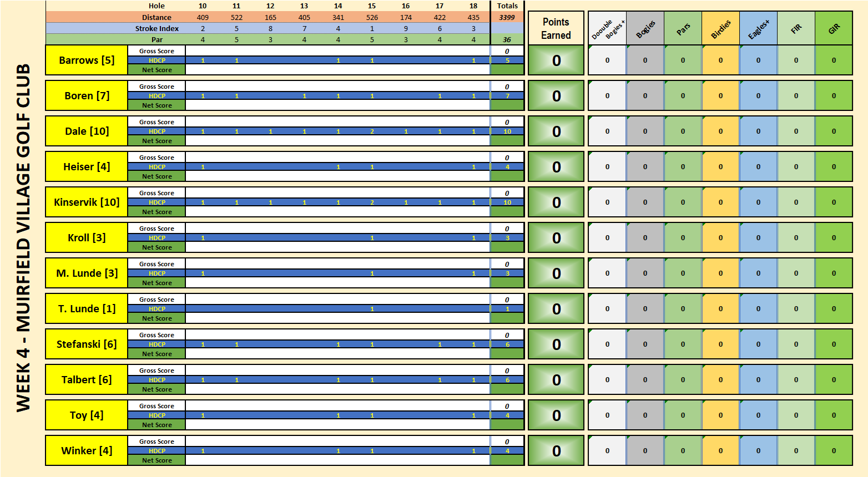Select the Totals distance value 3399
Screen dimensions: 868x477
pyautogui.click(x=507, y=17)
